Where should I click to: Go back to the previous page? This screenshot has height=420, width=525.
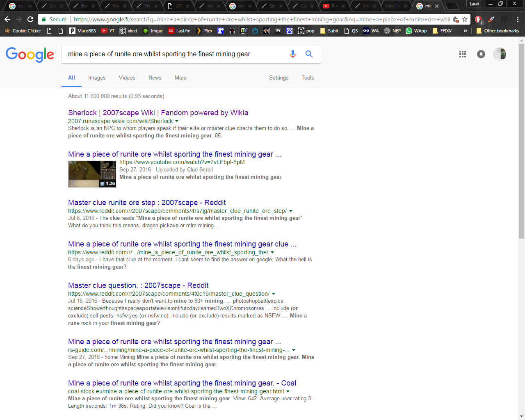pos(7,19)
